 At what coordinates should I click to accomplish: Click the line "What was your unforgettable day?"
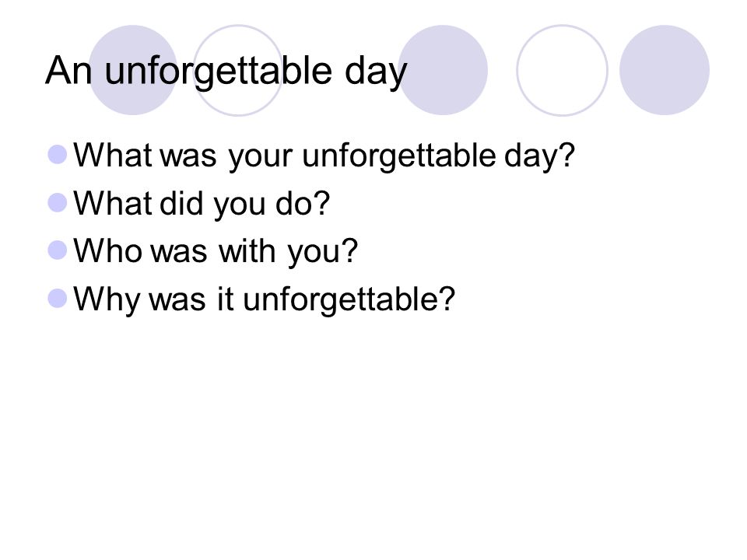[x=324, y=156]
